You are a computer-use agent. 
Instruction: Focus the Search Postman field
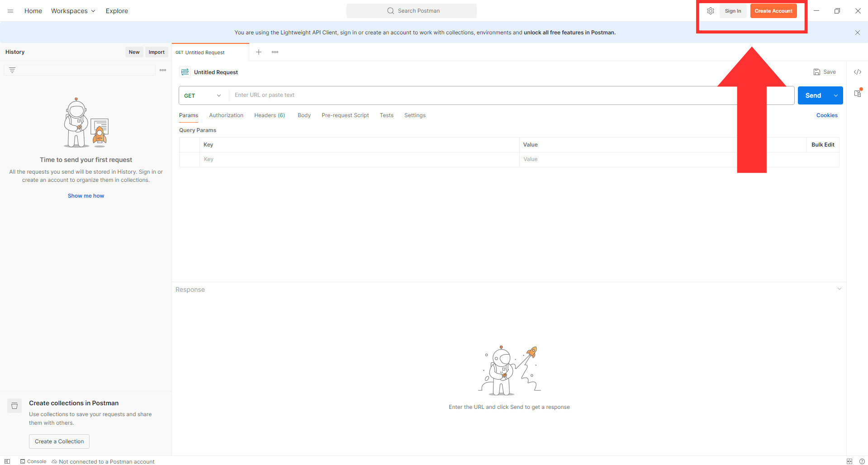[x=412, y=11]
